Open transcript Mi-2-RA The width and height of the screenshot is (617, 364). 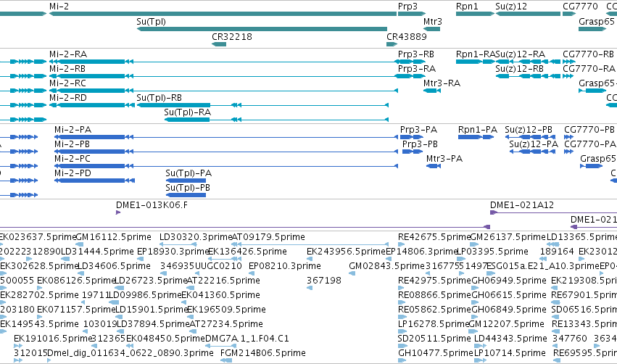[223, 62]
